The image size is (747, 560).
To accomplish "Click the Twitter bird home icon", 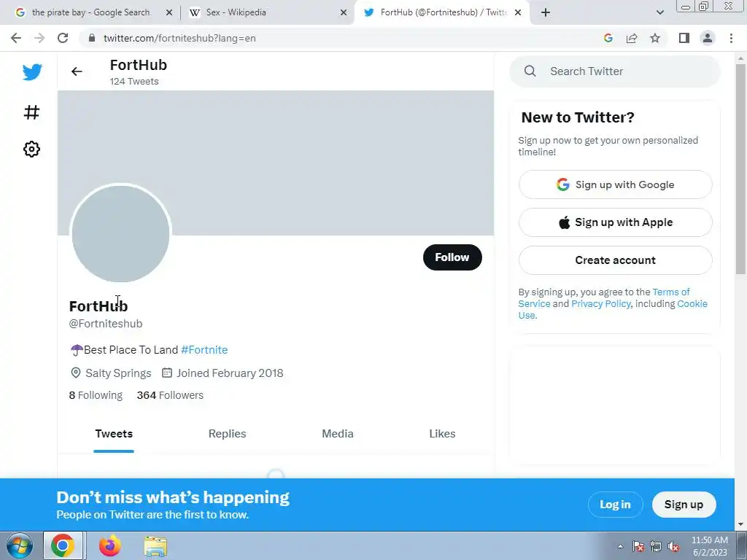I will 32,72.
